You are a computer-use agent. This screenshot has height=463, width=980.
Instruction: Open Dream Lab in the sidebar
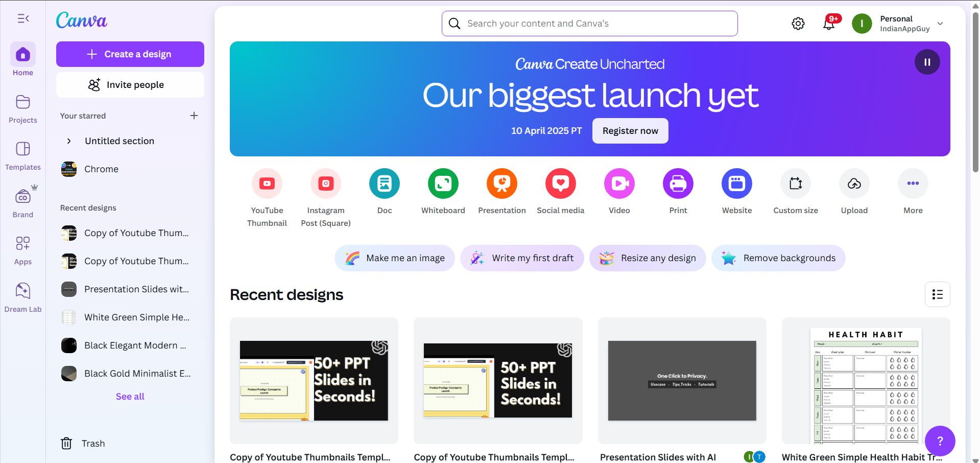click(x=23, y=297)
